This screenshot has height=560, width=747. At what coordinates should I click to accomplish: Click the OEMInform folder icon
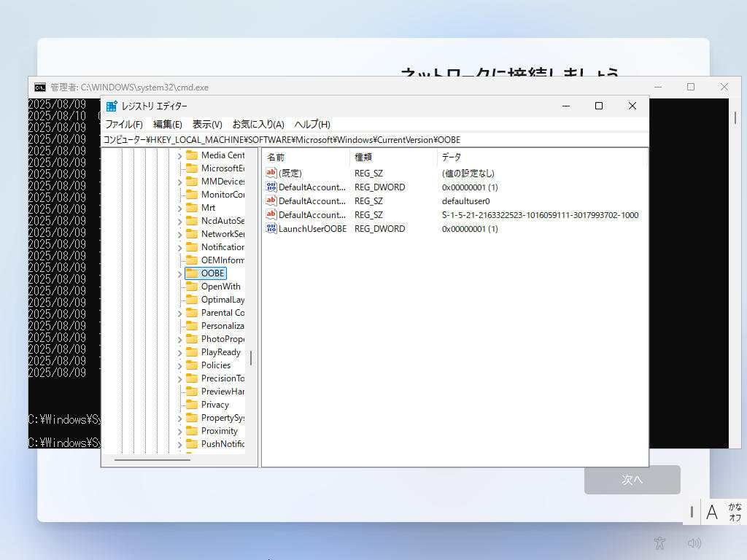tap(192, 260)
